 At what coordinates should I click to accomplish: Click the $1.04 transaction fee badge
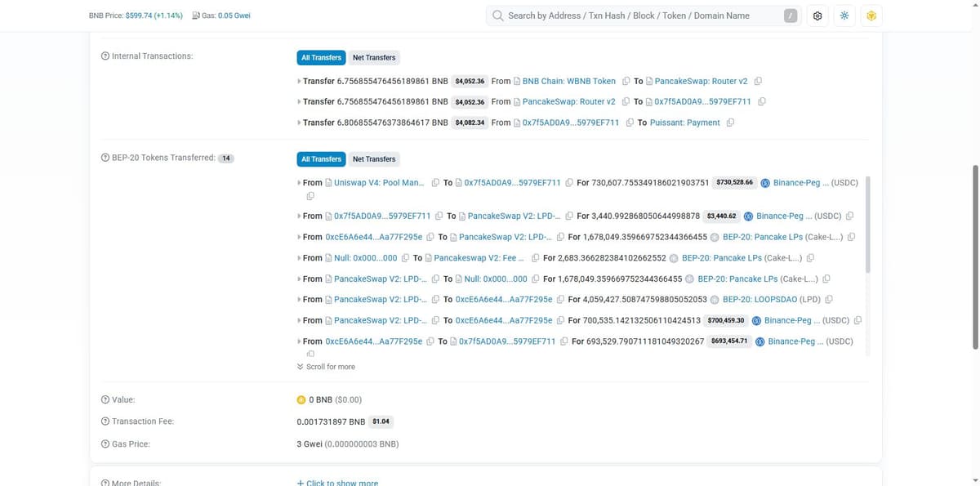tap(381, 421)
